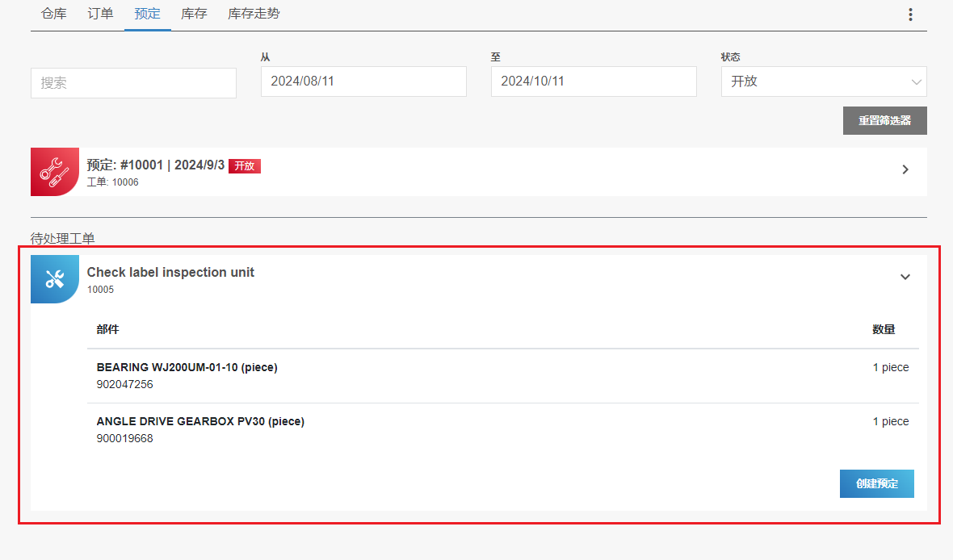Image resolution: width=953 pixels, height=560 pixels.
Task: Focus the 搜索 search input field
Action: tap(133, 83)
